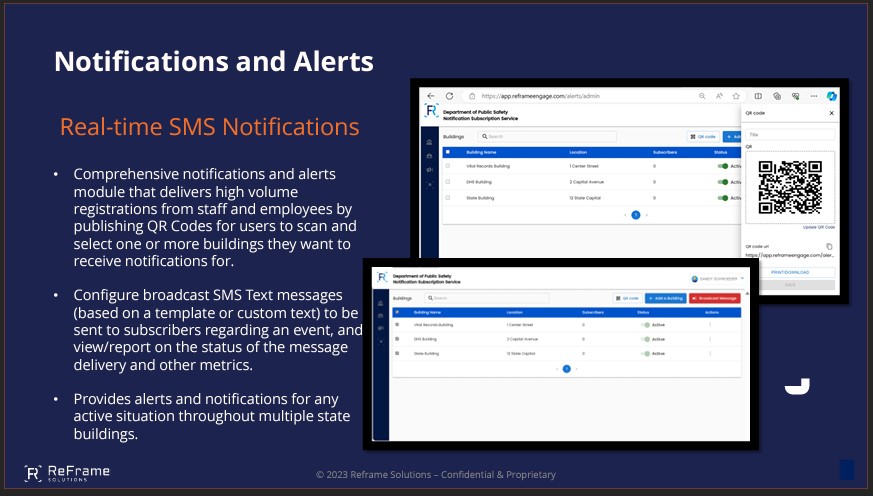The width and height of the screenshot is (873, 496).
Task: Open megaphone sidebar icon in upper screenshot
Action: pyautogui.click(x=429, y=170)
